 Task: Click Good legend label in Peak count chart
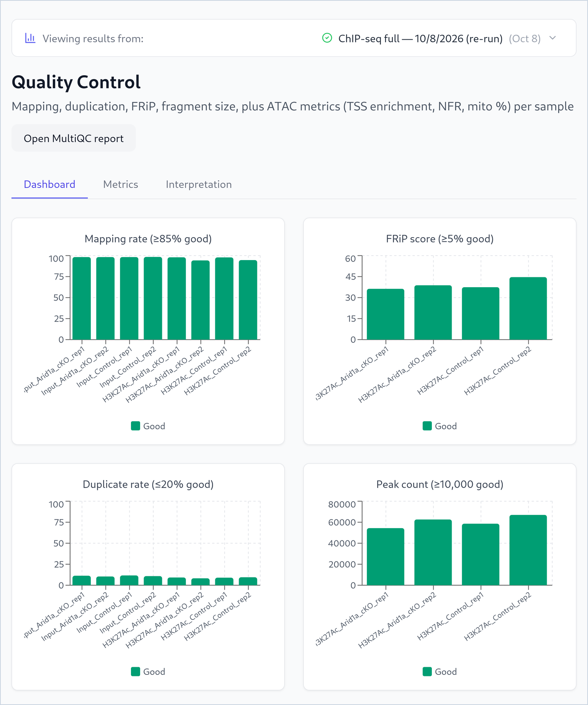446,672
